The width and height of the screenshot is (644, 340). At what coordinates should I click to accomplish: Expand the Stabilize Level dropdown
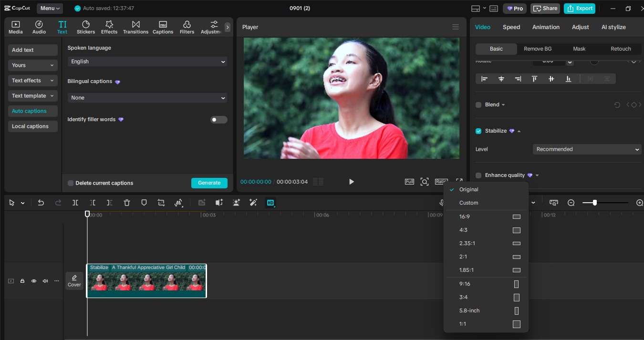point(587,149)
